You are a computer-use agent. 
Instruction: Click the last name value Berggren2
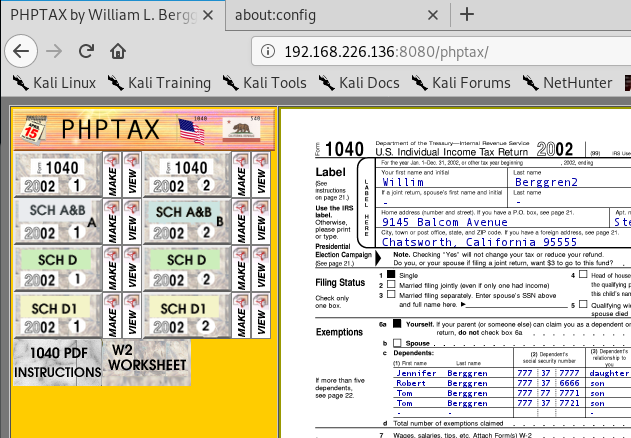(546, 182)
